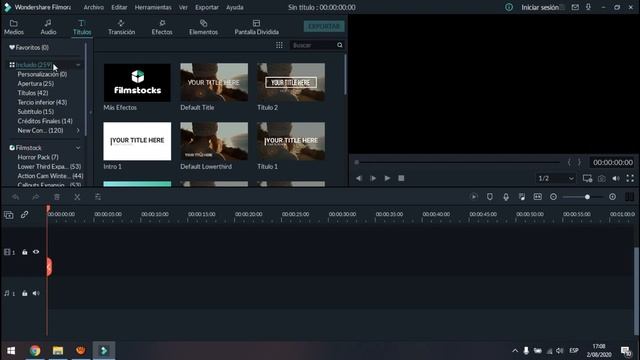Screen dimensions: 640x360
Task: Select Horror Pack (7) category
Action: tap(38, 157)
